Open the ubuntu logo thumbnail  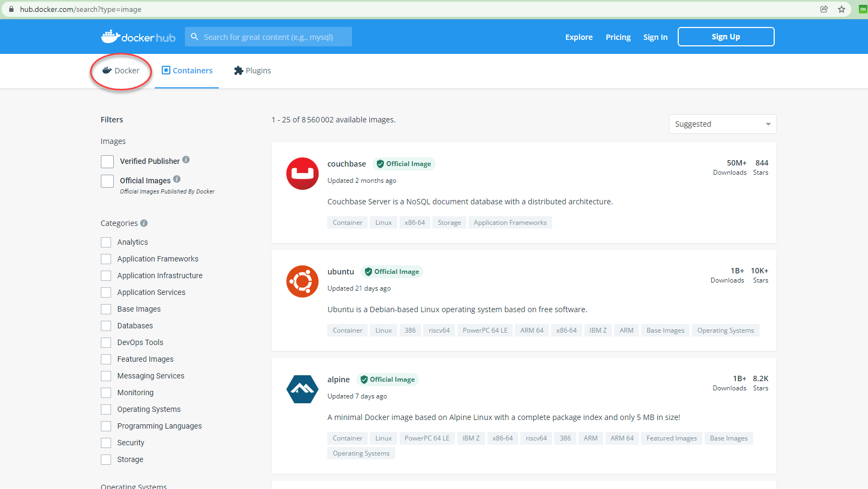click(302, 281)
